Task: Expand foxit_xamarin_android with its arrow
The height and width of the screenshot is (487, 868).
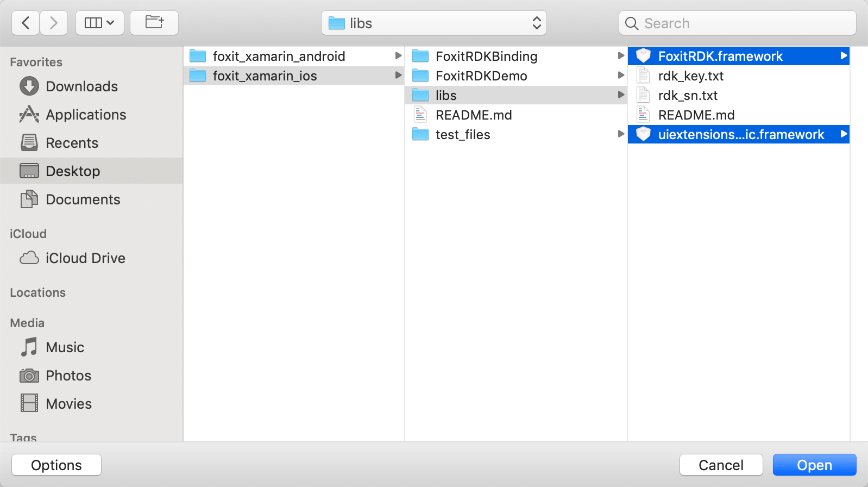Action: coord(398,55)
